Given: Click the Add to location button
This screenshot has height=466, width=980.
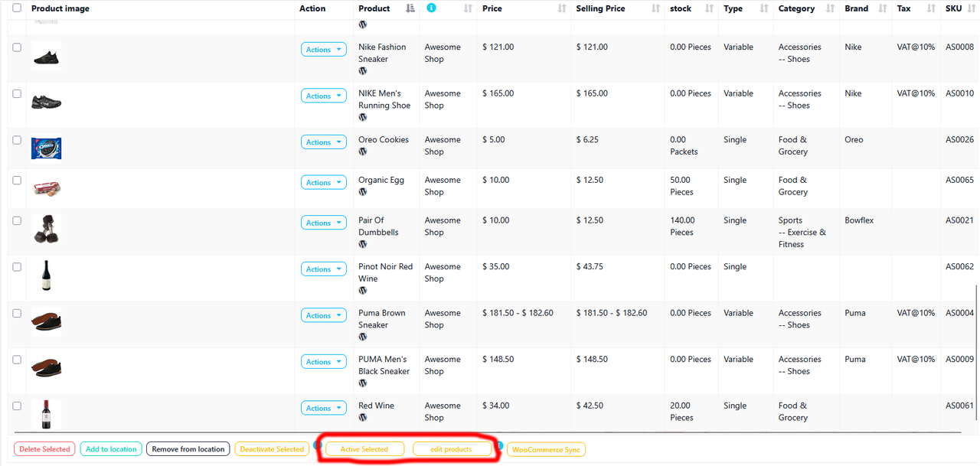Looking at the screenshot, I should [111, 449].
